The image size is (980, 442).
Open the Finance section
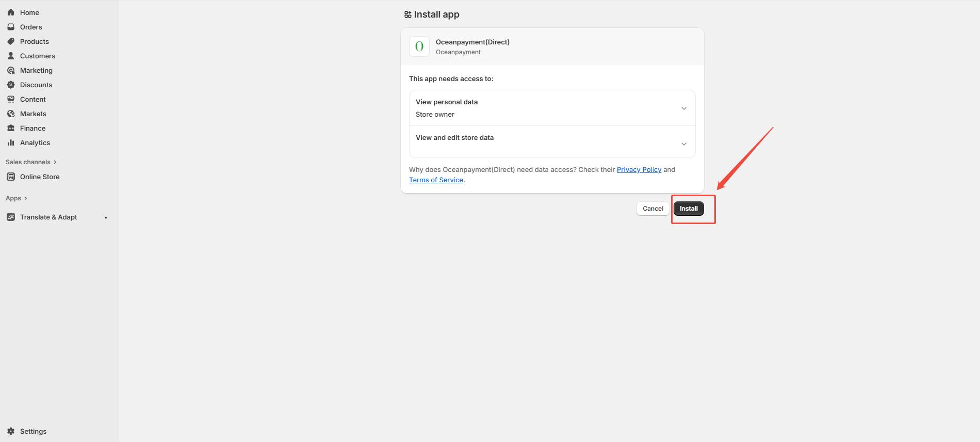(32, 128)
